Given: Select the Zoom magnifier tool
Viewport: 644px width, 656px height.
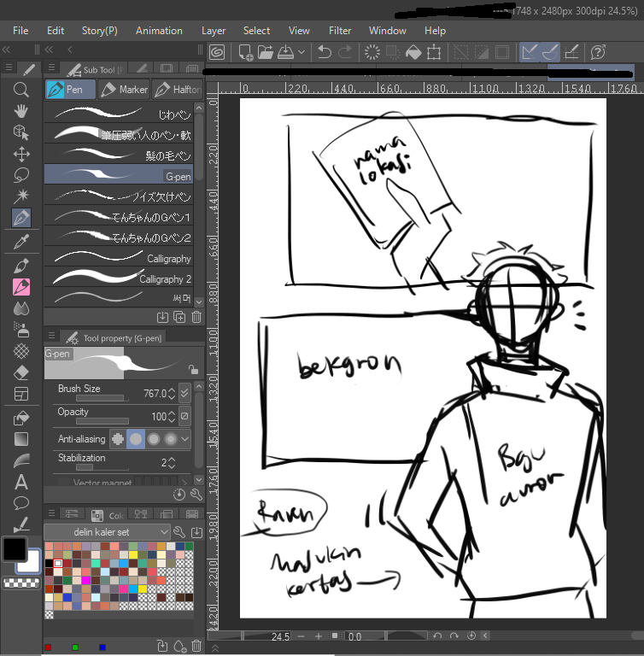Looking at the screenshot, I should 20,90.
